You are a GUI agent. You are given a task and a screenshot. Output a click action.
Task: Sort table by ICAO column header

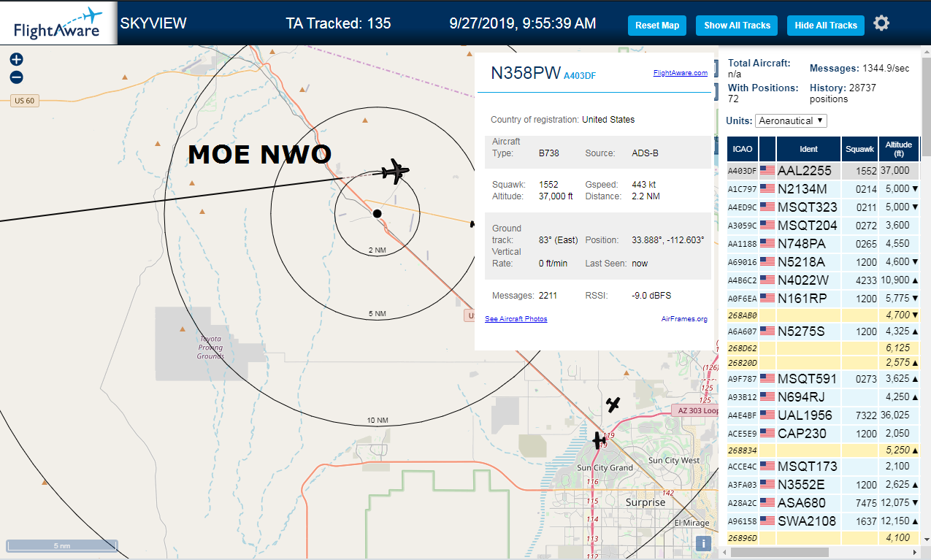(743, 149)
